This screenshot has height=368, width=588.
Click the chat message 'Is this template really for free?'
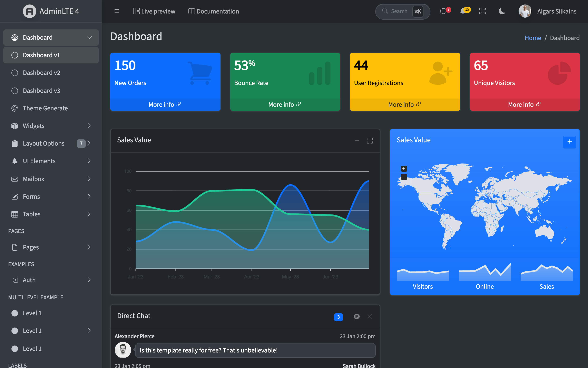255,350
